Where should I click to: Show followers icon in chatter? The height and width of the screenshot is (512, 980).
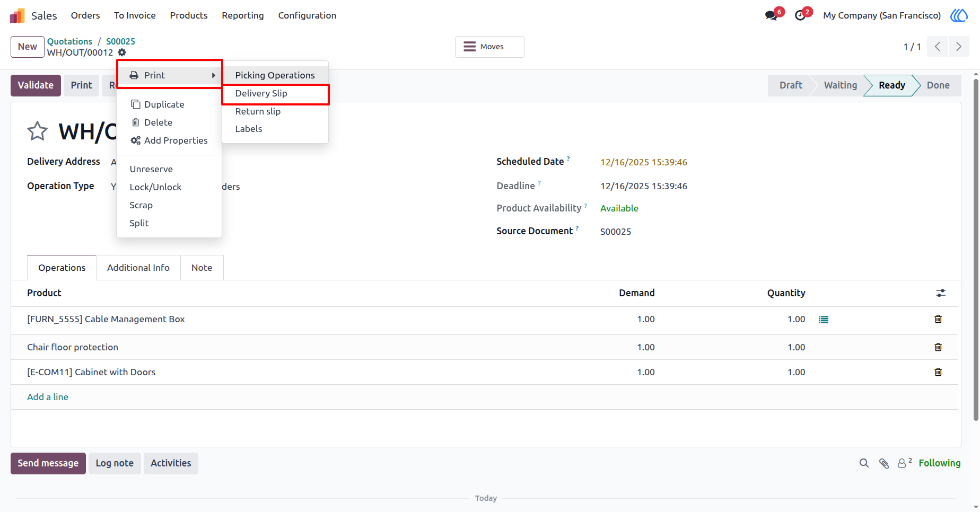[x=904, y=463]
